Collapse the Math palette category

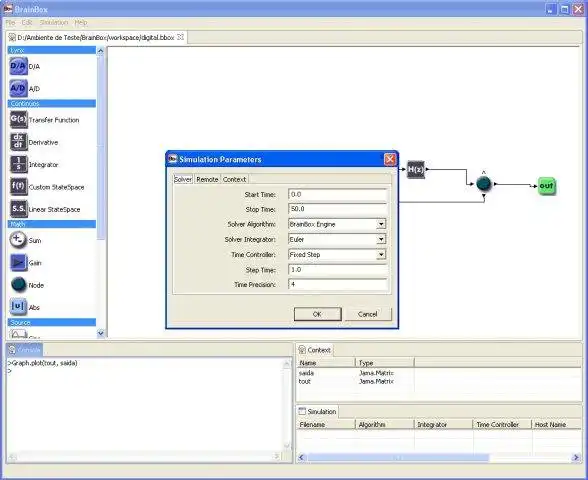tap(52, 224)
